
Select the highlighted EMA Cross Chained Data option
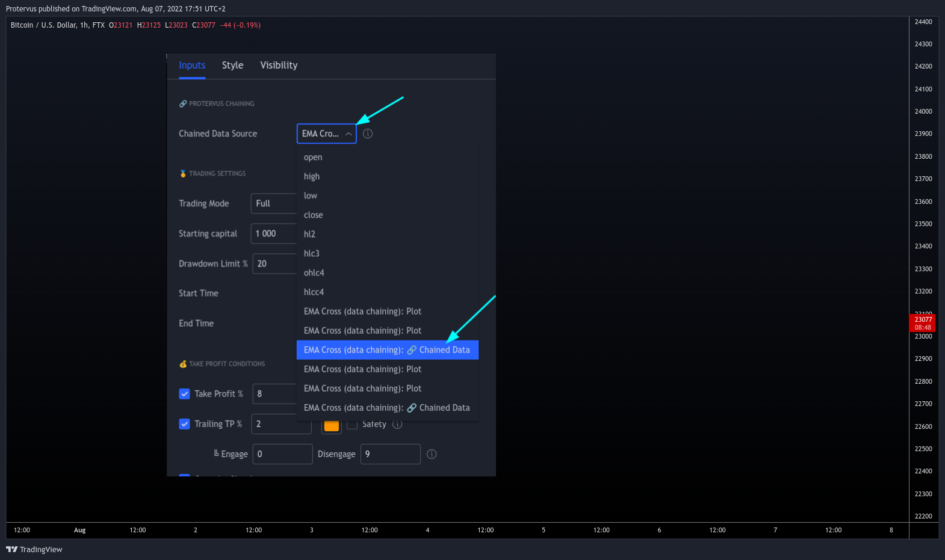click(x=388, y=350)
